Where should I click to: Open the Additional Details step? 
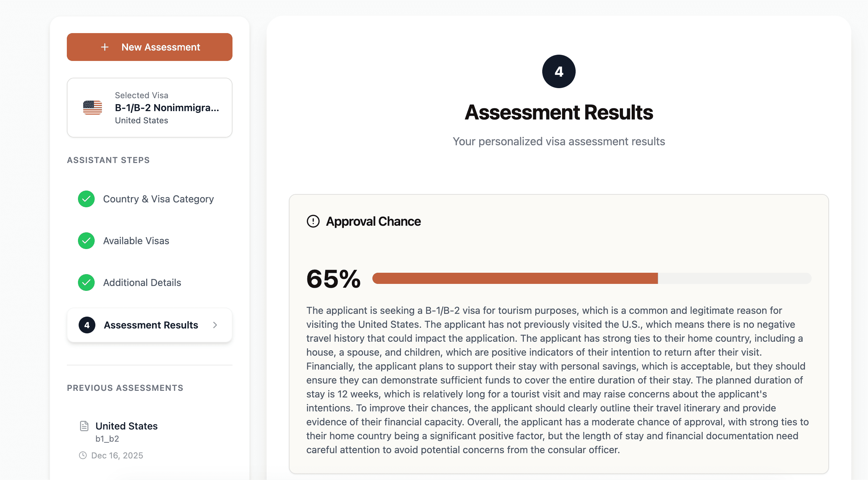[142, 282]
